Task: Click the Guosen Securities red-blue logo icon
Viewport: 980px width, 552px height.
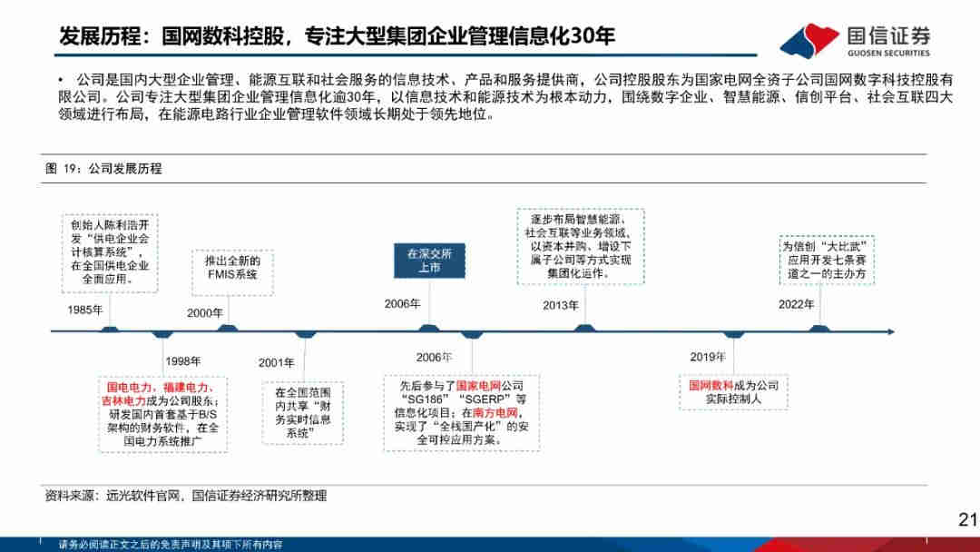Action: coord(808,40)
